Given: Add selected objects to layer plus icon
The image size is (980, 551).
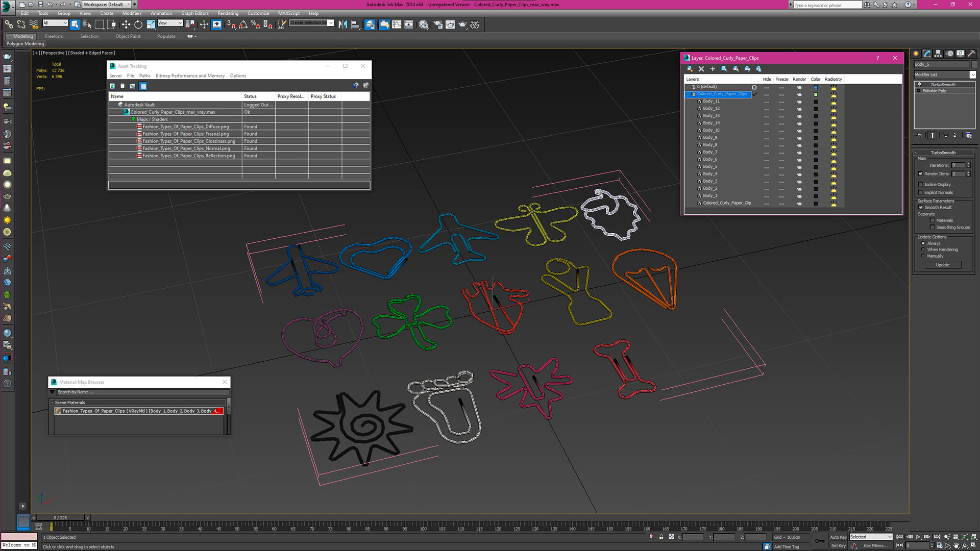Looking at the screenshot, I should coord(713,69).
